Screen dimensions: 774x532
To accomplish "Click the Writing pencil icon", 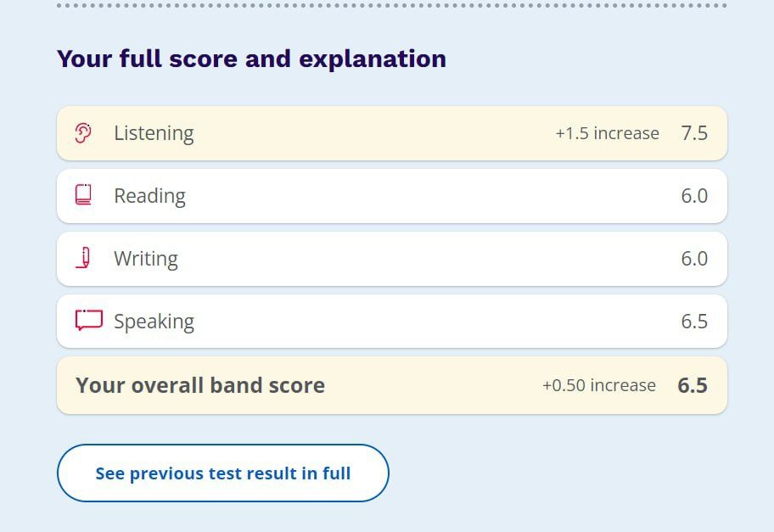I will click(83, 258).
